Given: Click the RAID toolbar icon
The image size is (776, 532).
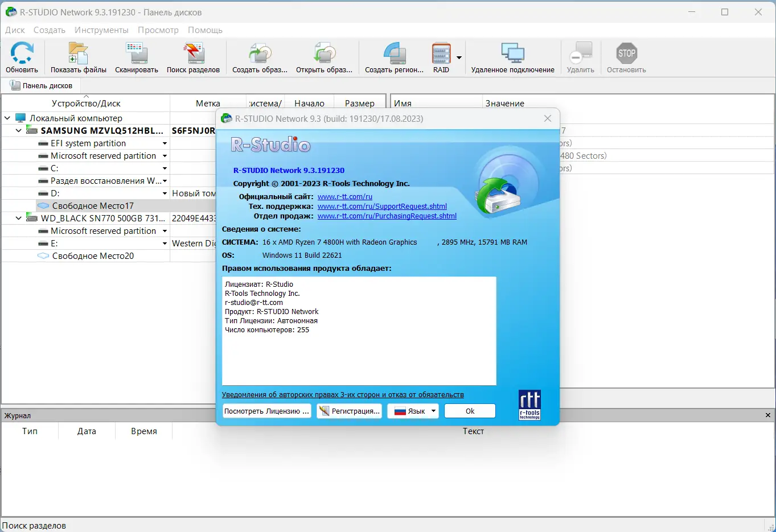Looking at the screenshot, I should pyautogui.click(x=441, y=53).
